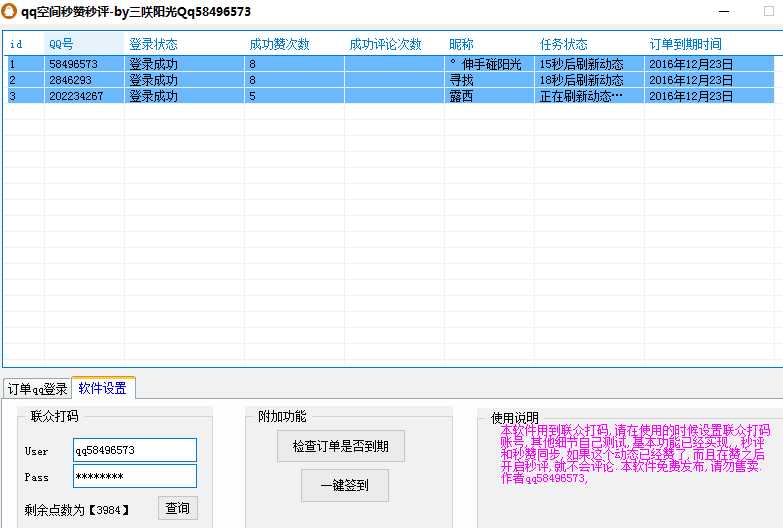Image resolution: width=783 pixels, height=528 pixels.
Task: Click the 剩余点数为【3984】 label
Action: pyautogui.click(x=77, y=510)
